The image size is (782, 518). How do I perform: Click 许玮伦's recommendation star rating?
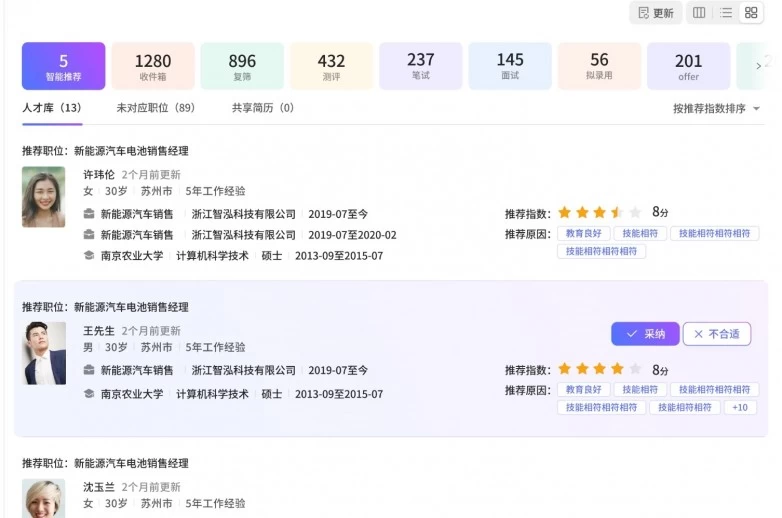point(599,212)
